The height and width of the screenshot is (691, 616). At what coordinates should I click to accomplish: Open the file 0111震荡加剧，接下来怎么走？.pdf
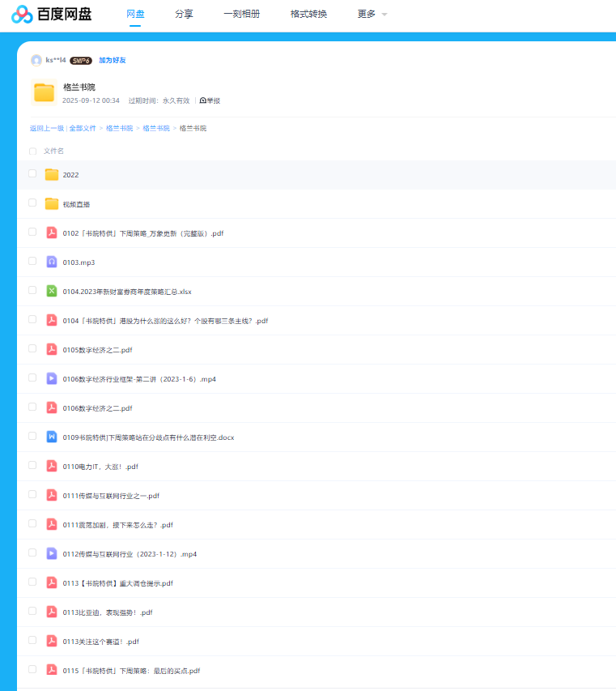pyautogui.click(x=118, y=525)
